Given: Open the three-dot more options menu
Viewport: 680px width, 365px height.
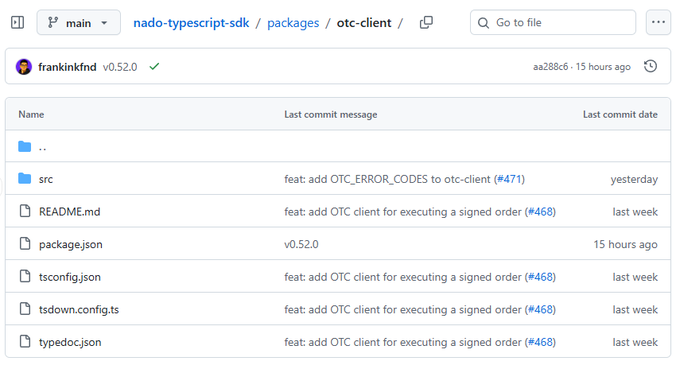Looking at the screenshot, I should (x=658, y=23).
